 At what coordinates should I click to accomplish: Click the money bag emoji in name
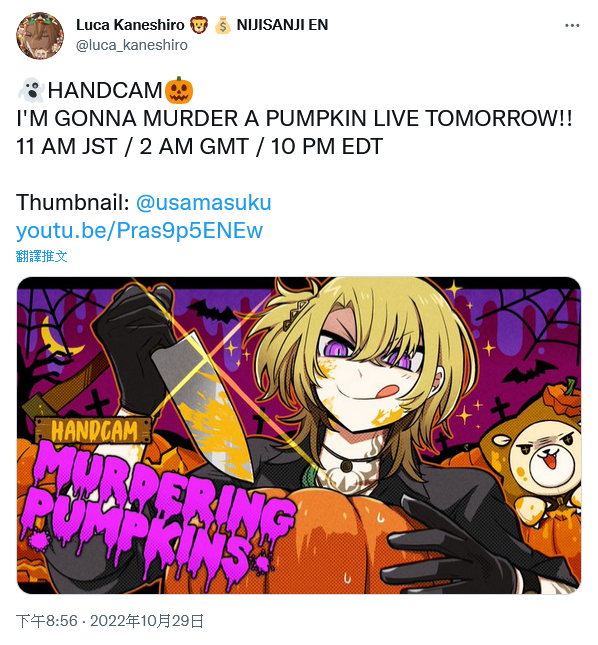pyautogui.click(x=223, y=25)
